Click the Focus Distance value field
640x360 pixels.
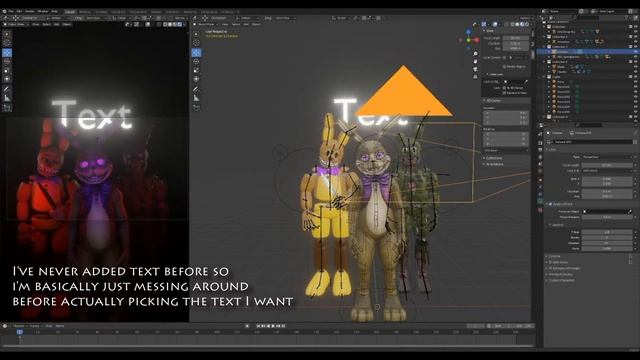click(x=607, y=217)
